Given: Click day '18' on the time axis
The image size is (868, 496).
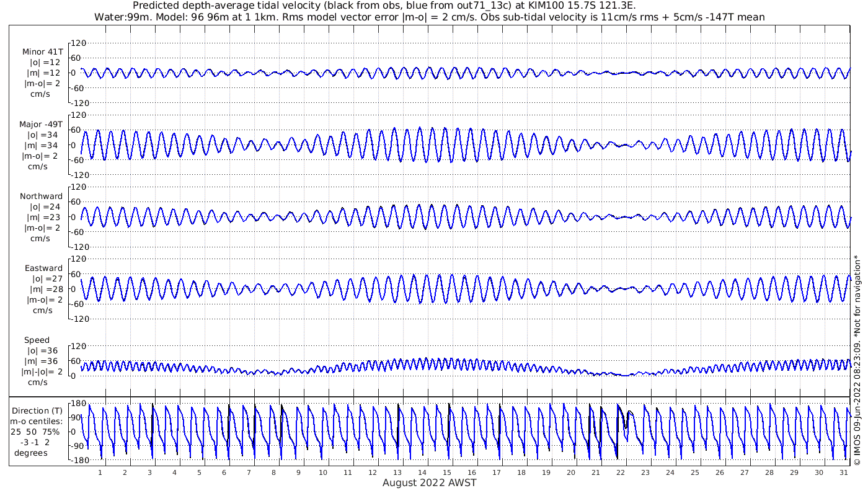Looking at the screenshot, I should 521,472.
